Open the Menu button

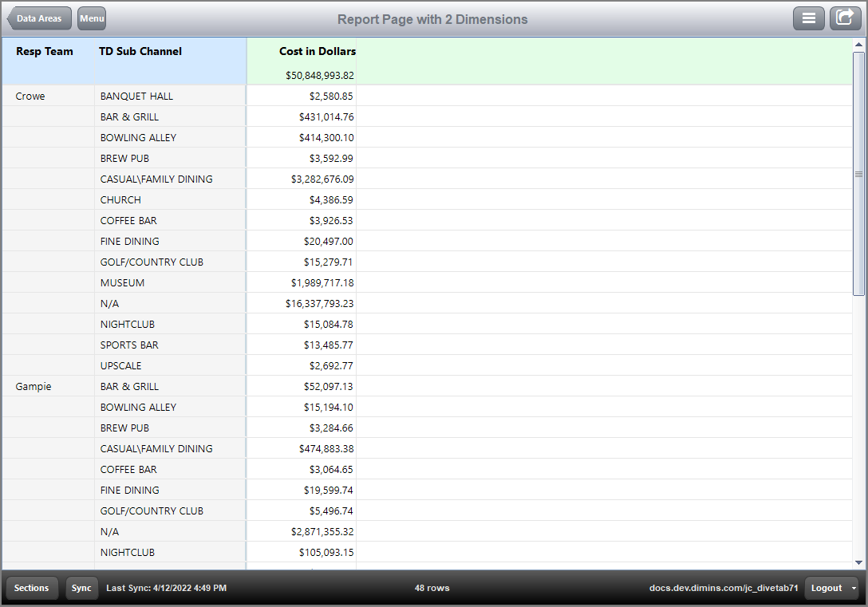(x=91, y=18)
